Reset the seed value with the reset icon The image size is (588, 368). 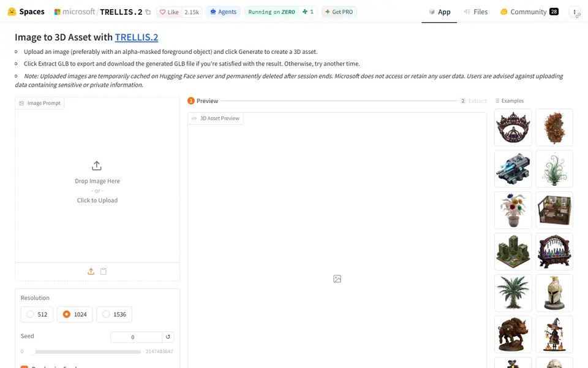[x=168, y=337]
